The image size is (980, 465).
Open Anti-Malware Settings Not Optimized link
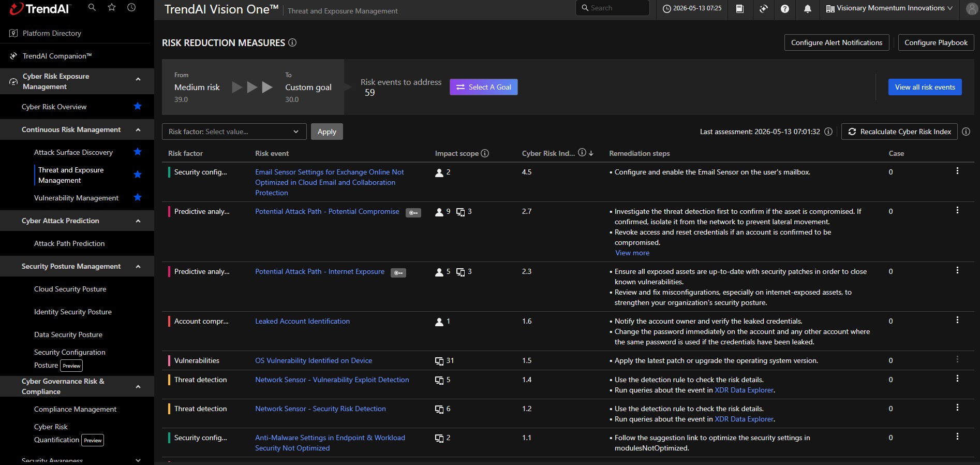[x=330, y=443]
